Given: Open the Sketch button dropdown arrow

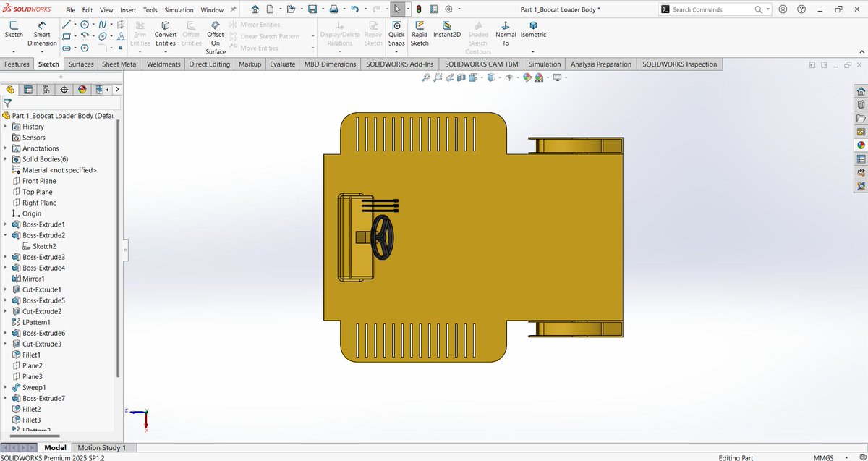Looking at the screenshot, I should click(14, 51).
